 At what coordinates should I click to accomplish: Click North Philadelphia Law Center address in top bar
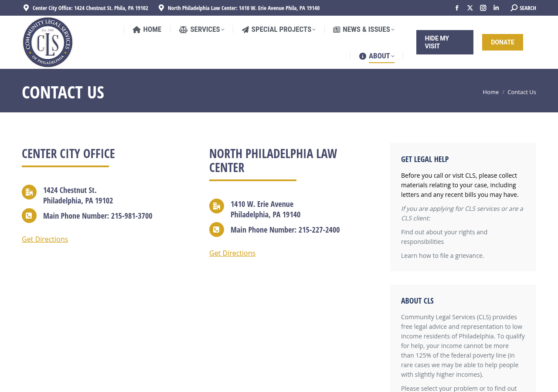[244, 8]
